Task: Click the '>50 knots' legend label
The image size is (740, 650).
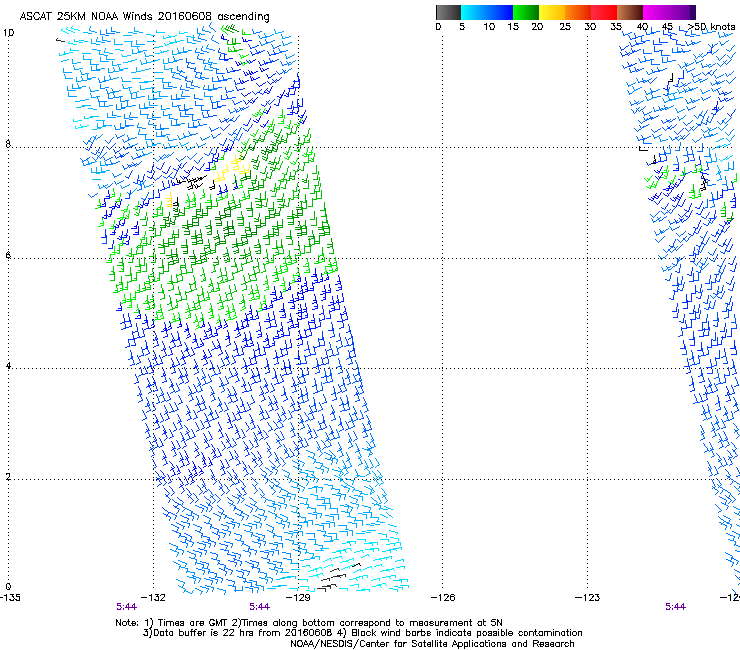Action: click(711, 27)
